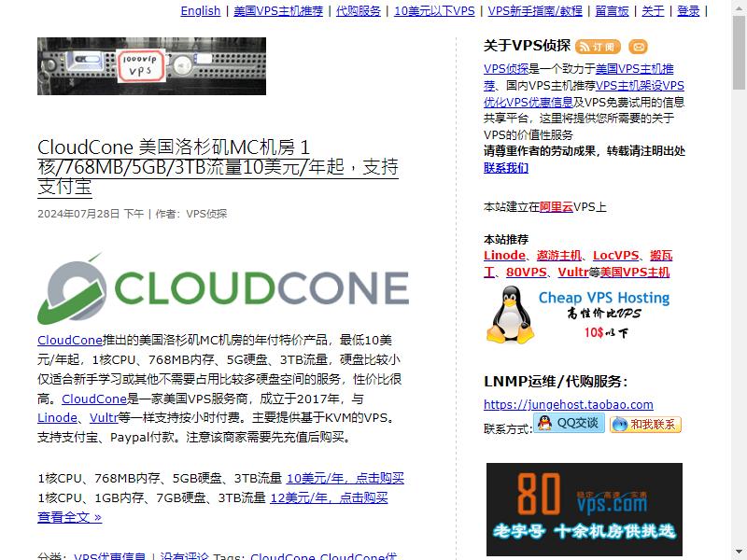This screenshot has height=560, width=747.
Task: Click the 12美元/年，点击购买 purchase link
Action: click(330, 497)
